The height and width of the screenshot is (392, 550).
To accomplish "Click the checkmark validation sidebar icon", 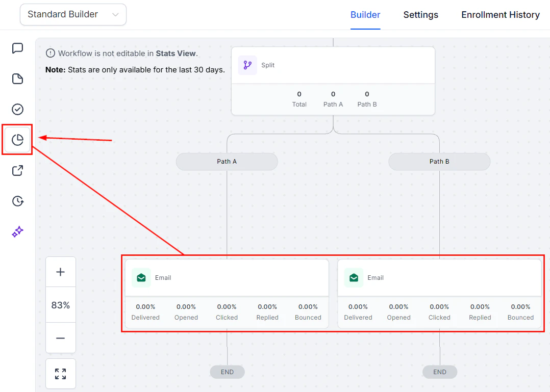I will [x=17, y=109].
